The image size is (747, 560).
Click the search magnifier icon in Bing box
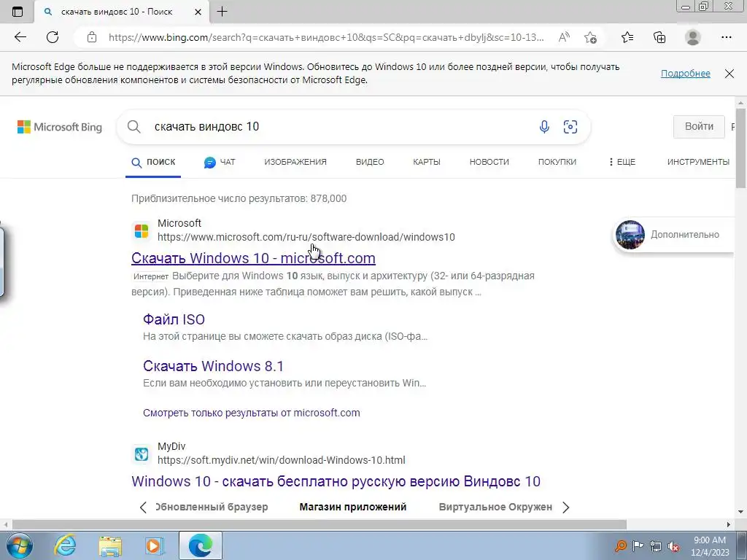pos(134,127)
